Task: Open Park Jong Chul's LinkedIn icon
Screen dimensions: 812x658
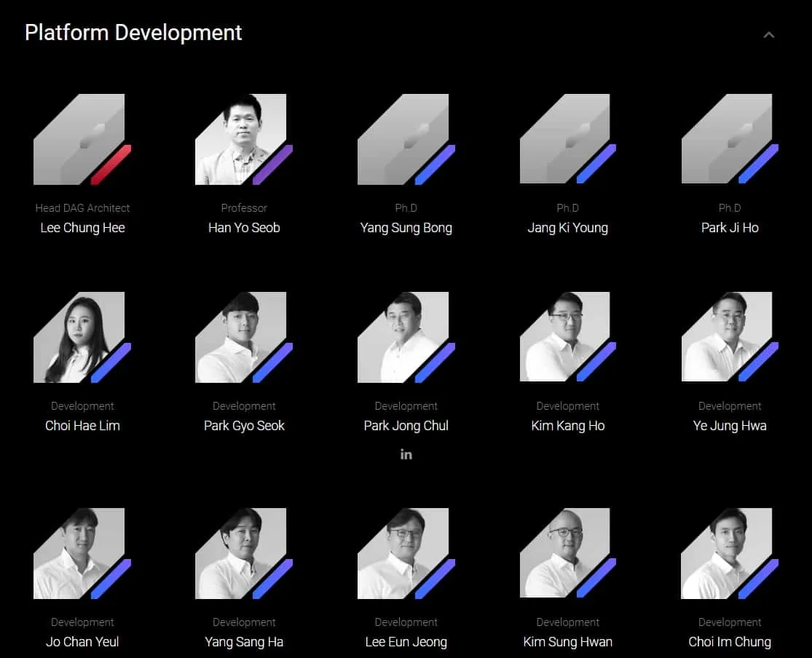Action: point(406,454)
